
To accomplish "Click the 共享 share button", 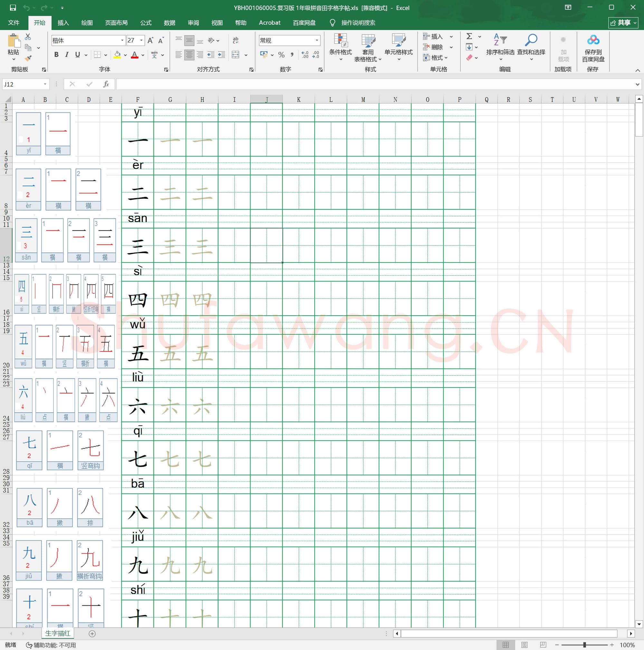I will (x=623, y=23).
